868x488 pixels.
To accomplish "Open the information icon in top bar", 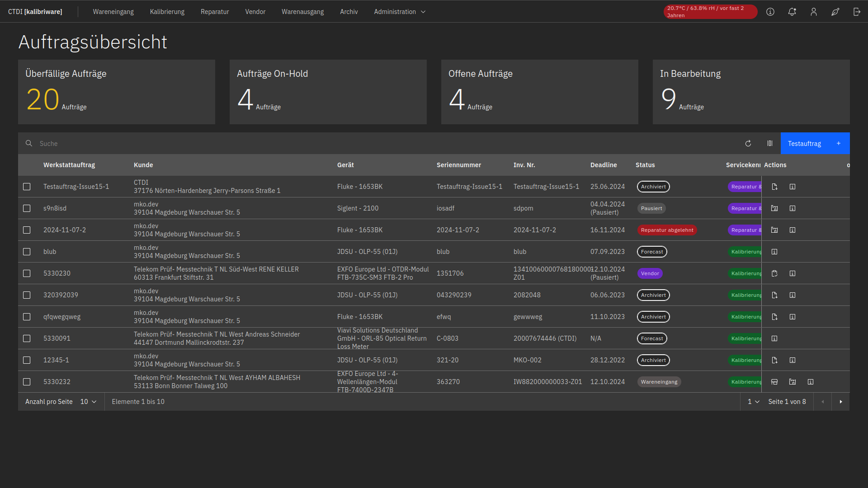I will click(x=770, y=12).
